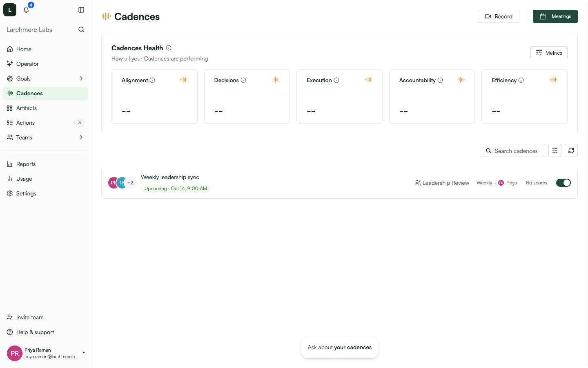Click the Leadership Review team label
Screen dimensions: 588x368
pos(442,183)
